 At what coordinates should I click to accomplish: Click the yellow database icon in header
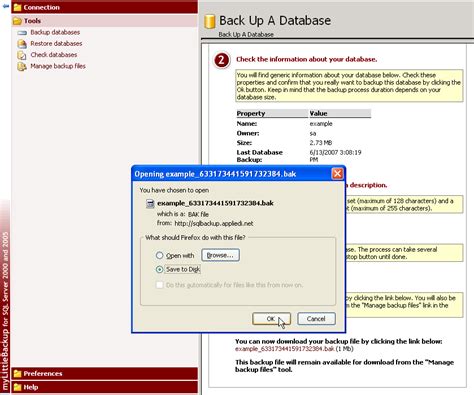[x=210, y=21]
